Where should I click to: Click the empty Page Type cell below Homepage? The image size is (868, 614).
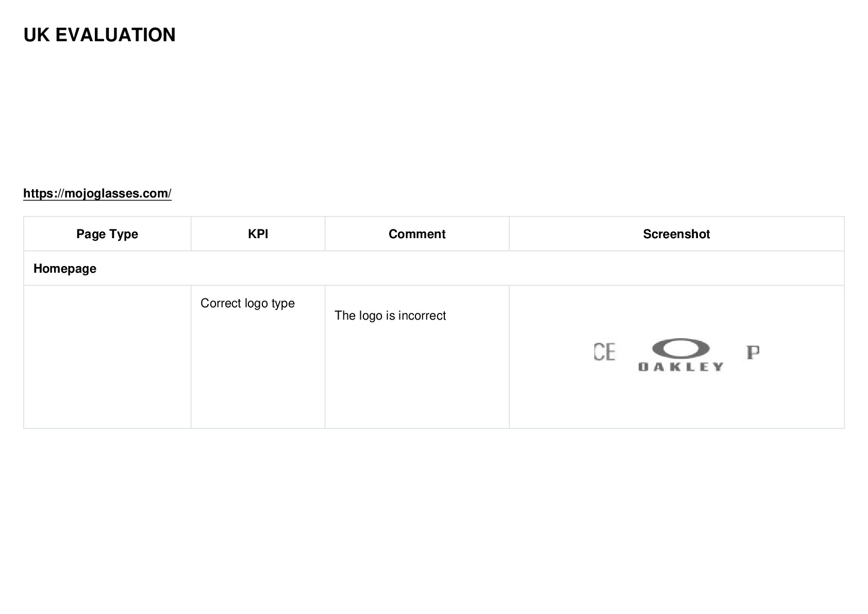[x=107, y=357]
